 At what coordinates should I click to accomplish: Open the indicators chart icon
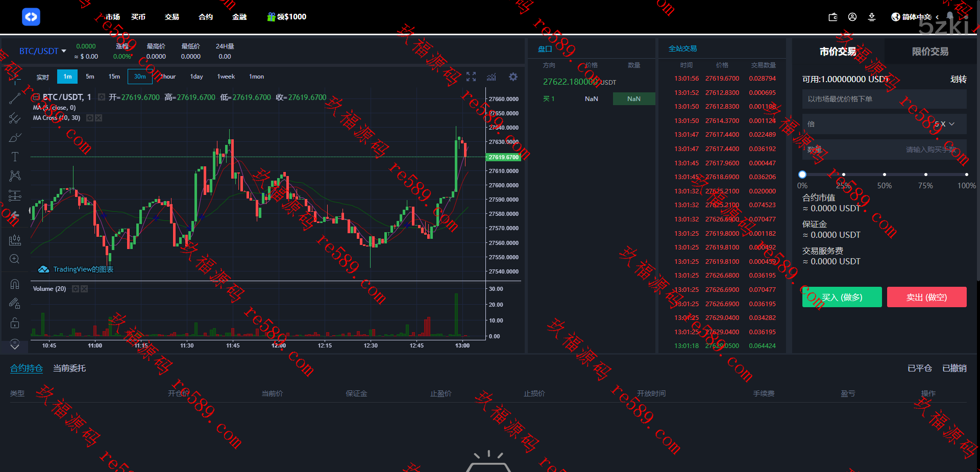pyautogui.click(x=492, y=77)
